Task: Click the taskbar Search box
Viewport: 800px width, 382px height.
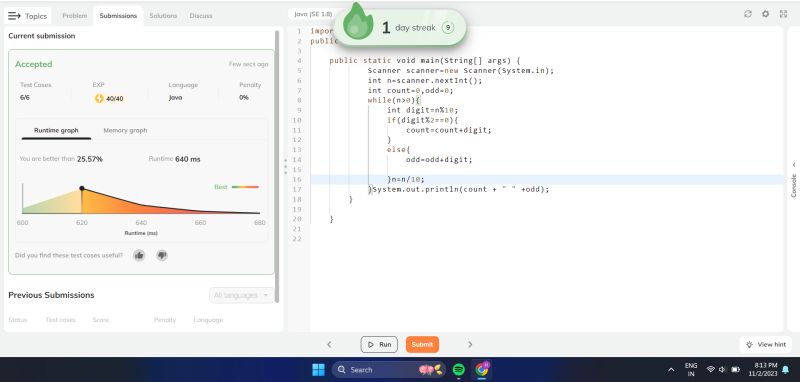Action: (x=389, y=370)
